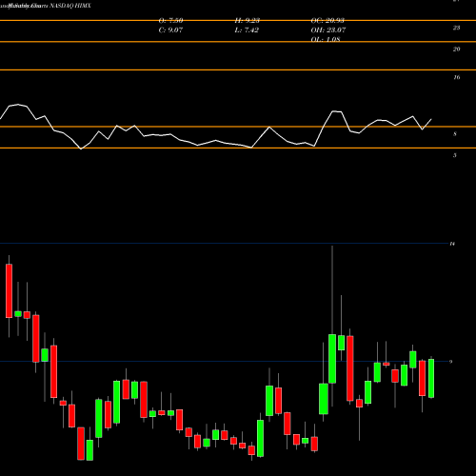Select the open price value O: 7.50
This screenshot has height=476, width=476.
tap(170, 21)
